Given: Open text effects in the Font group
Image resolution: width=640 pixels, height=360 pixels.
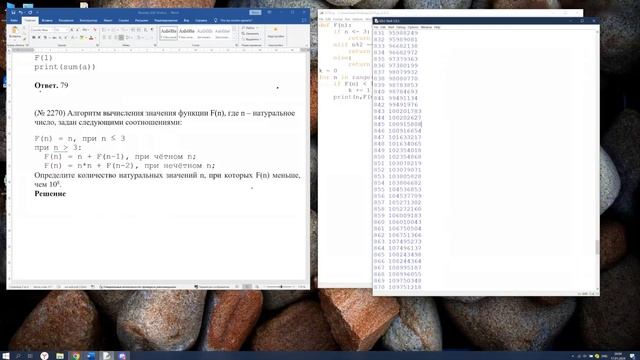Looking at the screenshot, I should tap(73, 38).
